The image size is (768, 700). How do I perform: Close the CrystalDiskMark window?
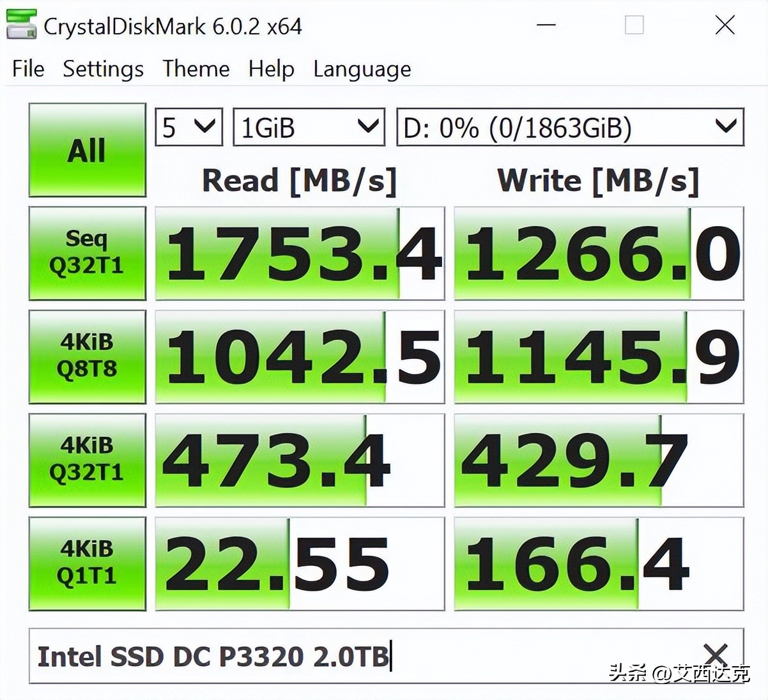click(x=725, y=26)
